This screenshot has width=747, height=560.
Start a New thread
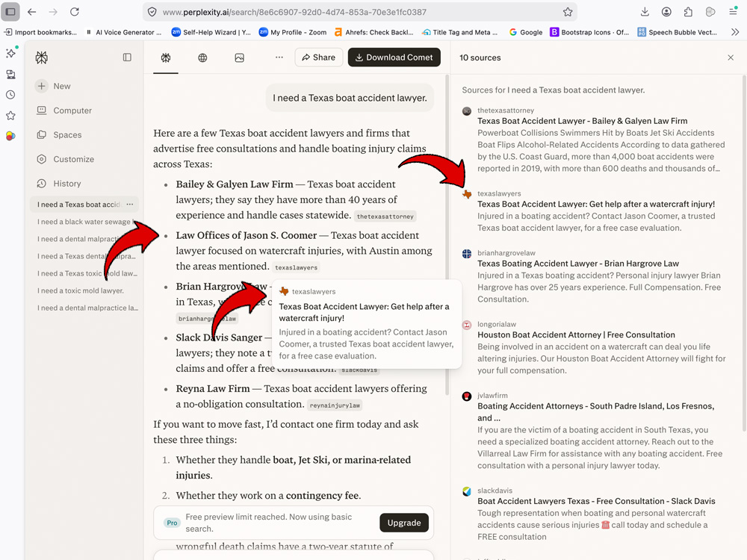point(53,86)
